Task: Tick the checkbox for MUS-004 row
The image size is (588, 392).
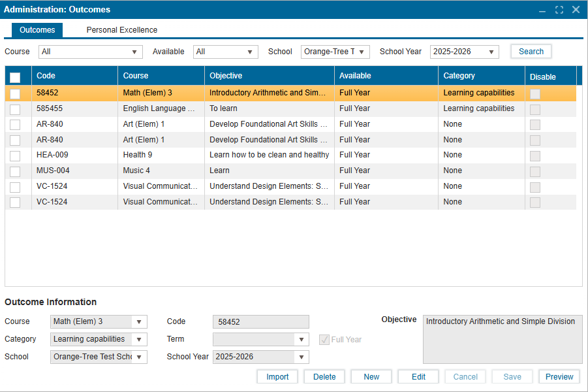Action: (x=15, y=171)
